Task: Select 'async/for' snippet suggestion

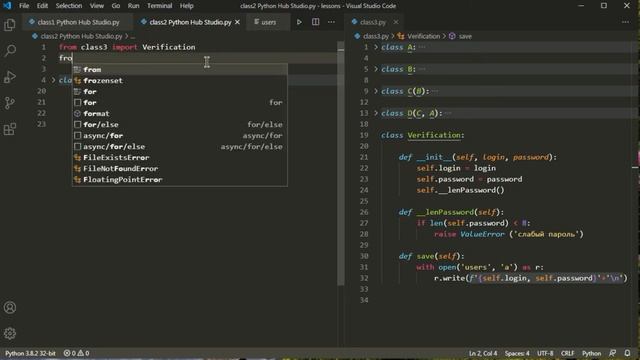Action: click(x=180, y=136)
